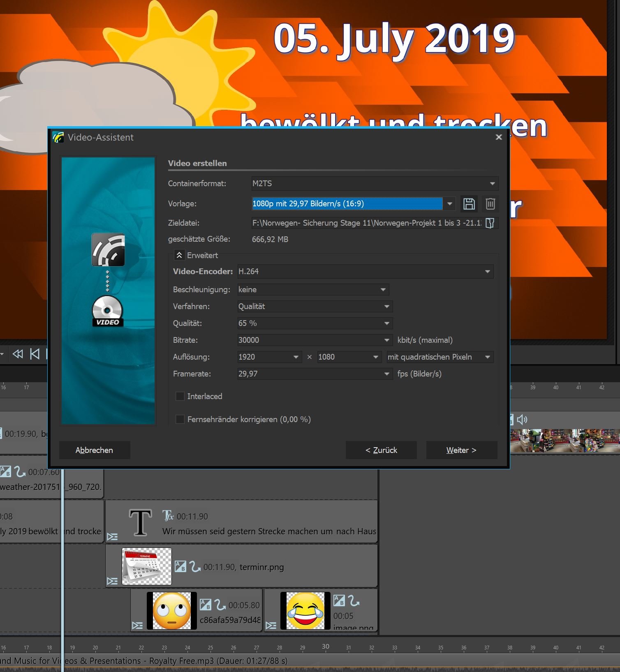Open the Containerformat dropdown
This screenshot has width=620, height=672.
click(492, 184)
